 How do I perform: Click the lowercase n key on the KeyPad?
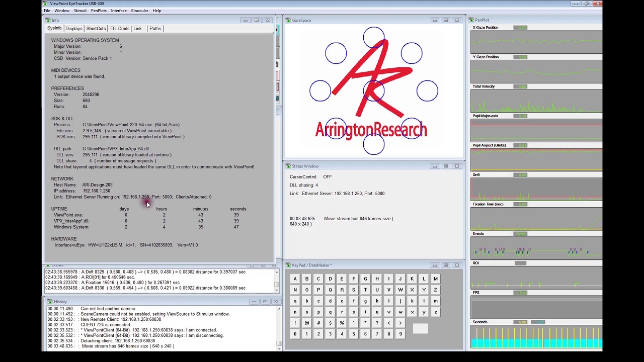pyautogui.click(x=295, y=312)
